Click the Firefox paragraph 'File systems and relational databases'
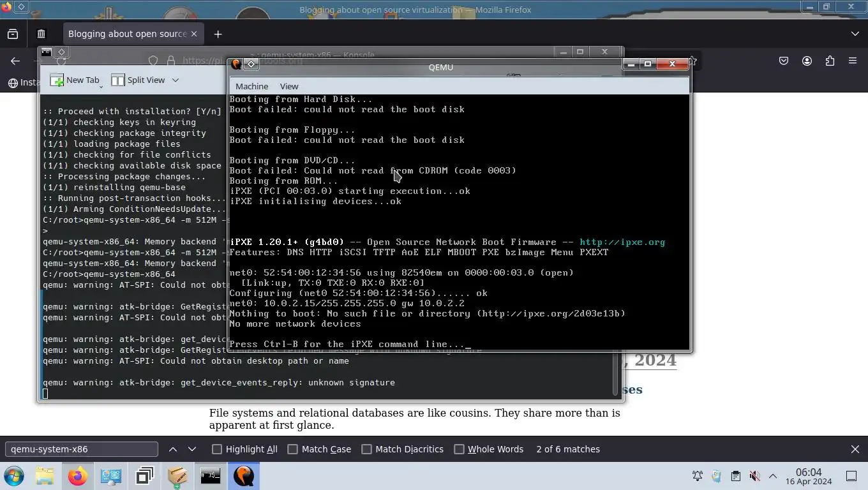Screen dimensions: 868x490 click(415, 419)
